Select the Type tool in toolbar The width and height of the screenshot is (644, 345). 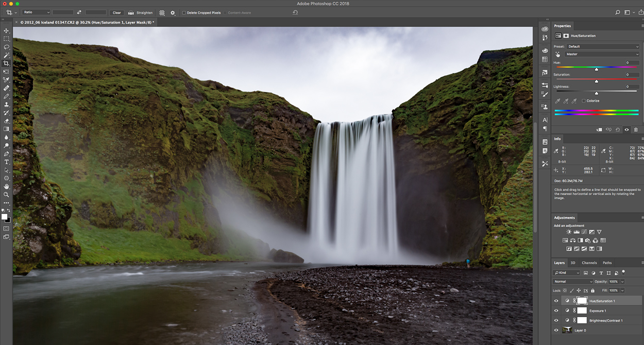point(6,162)
